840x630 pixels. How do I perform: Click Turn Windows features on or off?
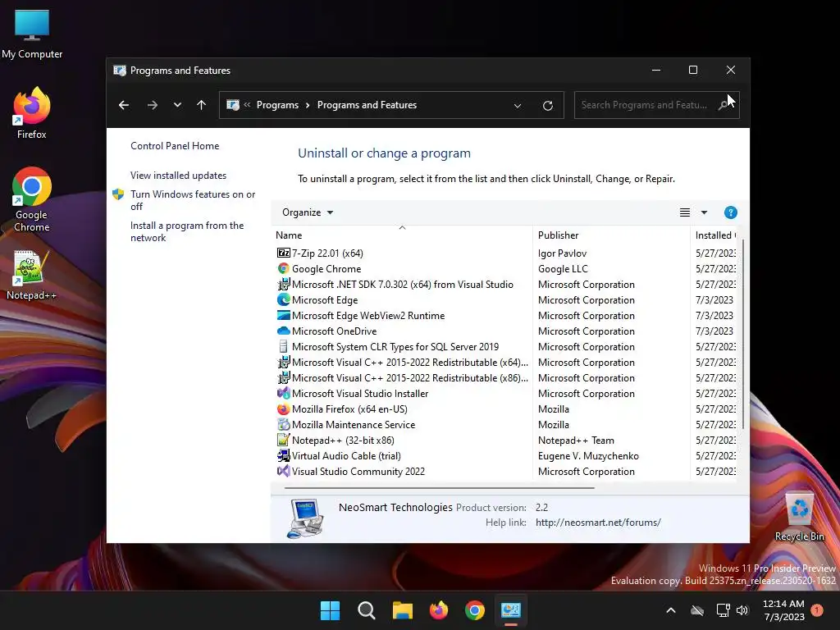193,200
